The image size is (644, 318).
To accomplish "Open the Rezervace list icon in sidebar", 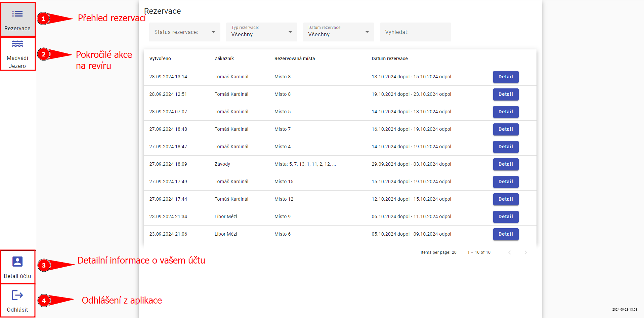I will click(17, 14).
